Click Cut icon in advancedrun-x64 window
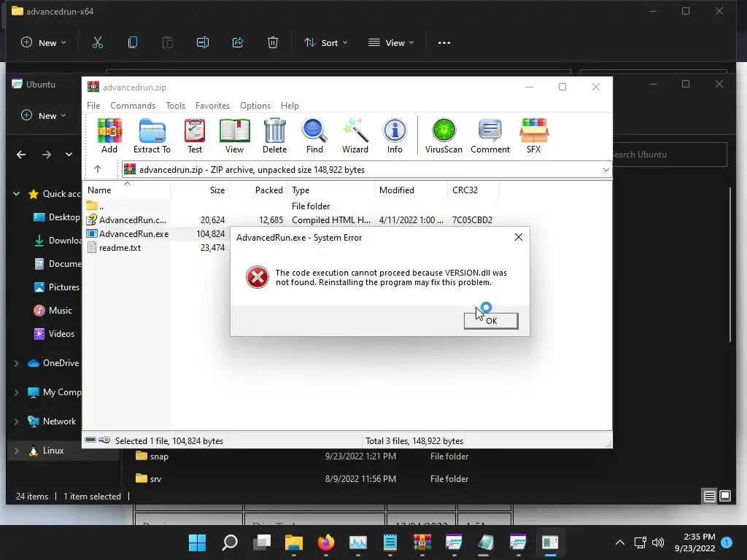 pos(98,42)
